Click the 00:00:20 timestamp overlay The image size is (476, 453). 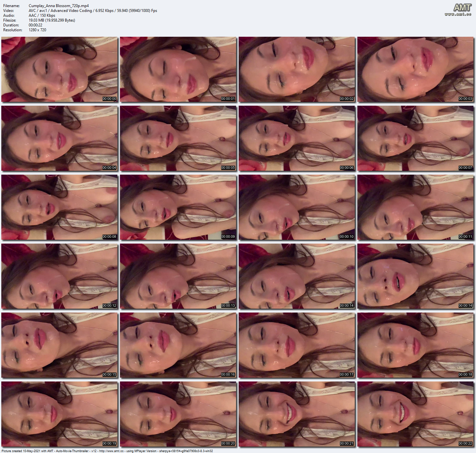[x=228, y=443]
